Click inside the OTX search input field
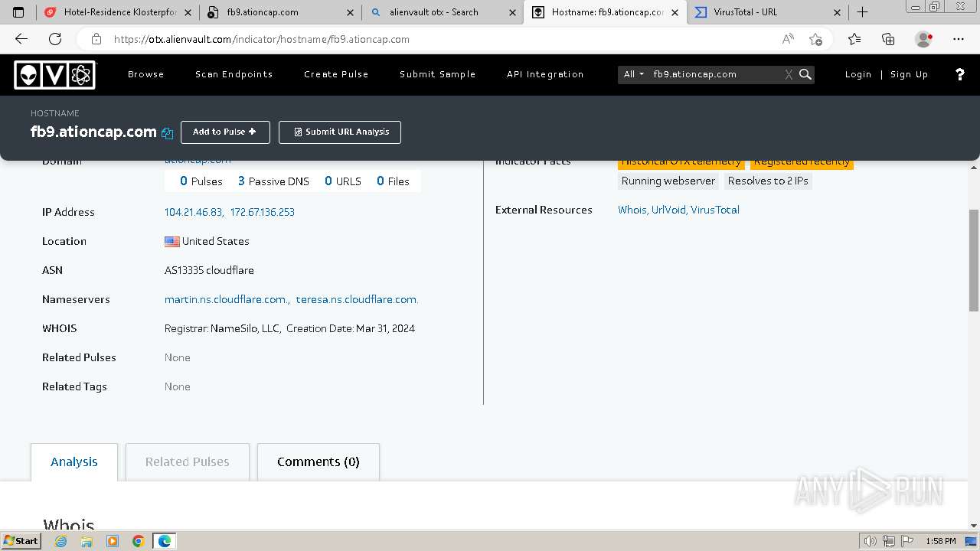980x551 pixels. 716,74
